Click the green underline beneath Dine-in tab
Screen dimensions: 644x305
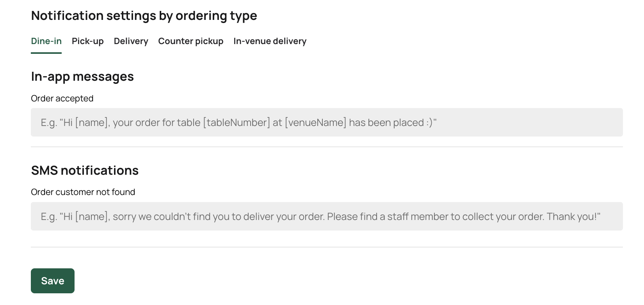46,53
